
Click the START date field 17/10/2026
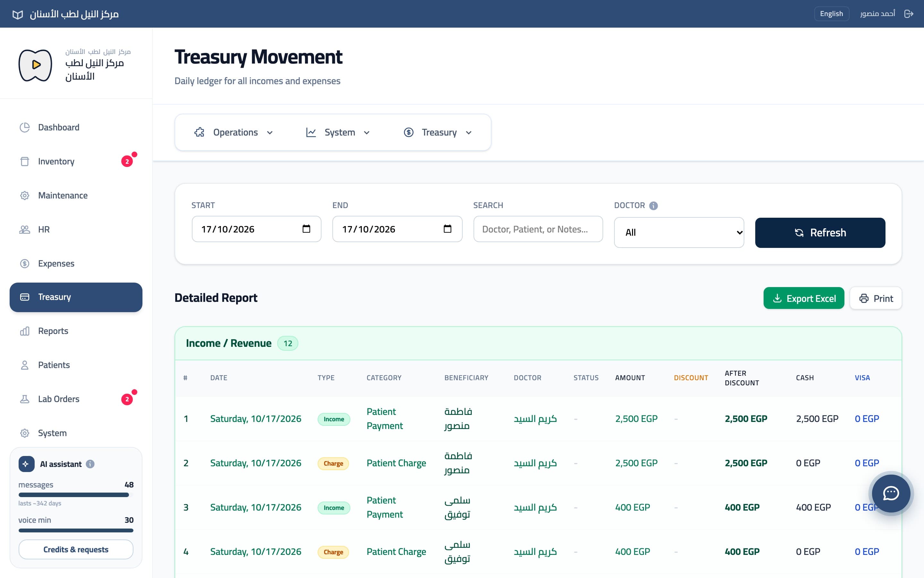[x=257, y=229]
